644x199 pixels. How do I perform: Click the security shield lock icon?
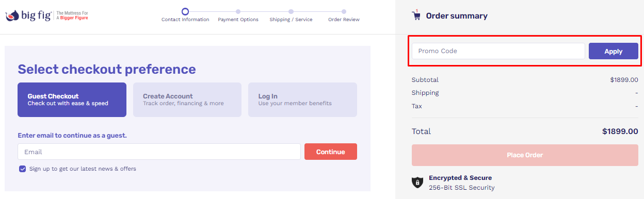(x=417, y=183)
